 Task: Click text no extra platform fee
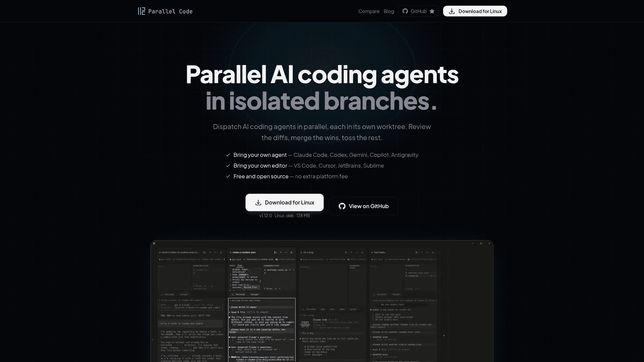[321, 176]
